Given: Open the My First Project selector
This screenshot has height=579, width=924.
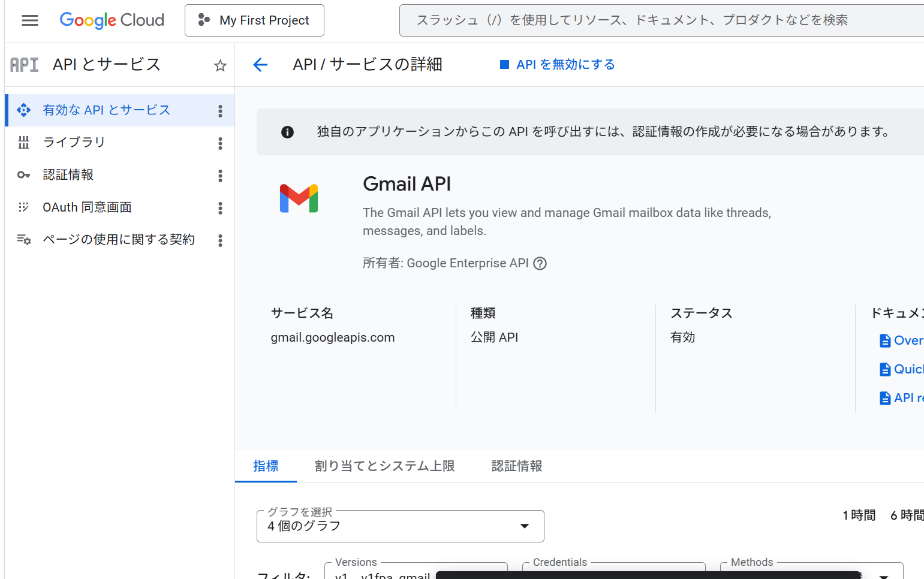Looking at the screenshot, I should tap(254, 20).
